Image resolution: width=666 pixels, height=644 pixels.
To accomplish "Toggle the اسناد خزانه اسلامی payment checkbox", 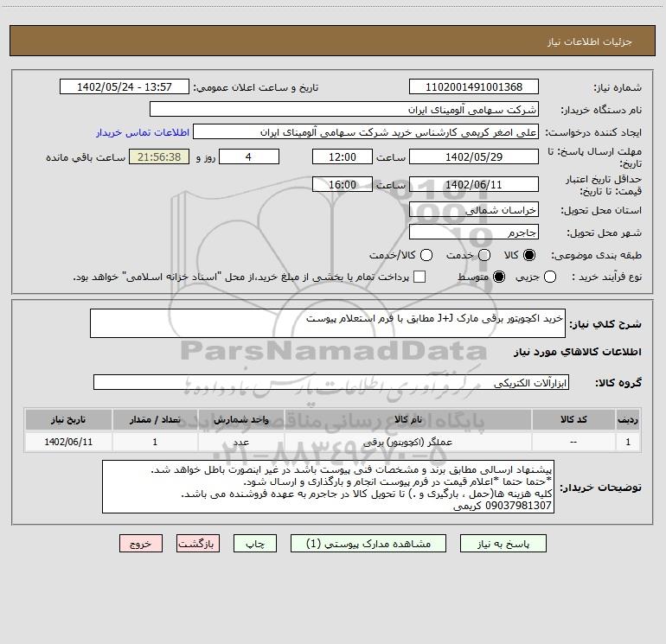I will tap(419, 277).
